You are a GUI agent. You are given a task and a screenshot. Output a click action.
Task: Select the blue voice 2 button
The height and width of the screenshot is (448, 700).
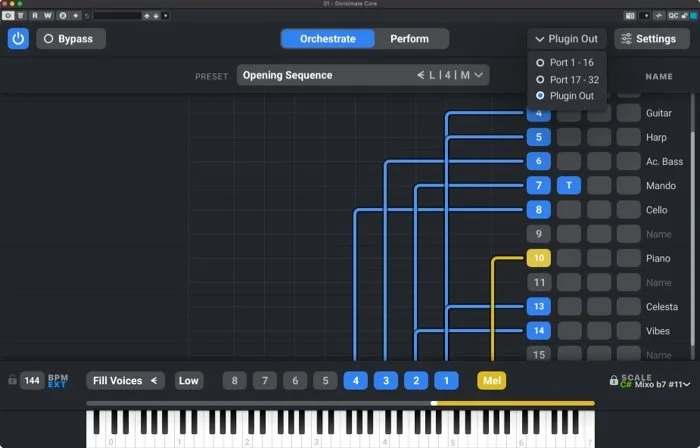point(416,381)
